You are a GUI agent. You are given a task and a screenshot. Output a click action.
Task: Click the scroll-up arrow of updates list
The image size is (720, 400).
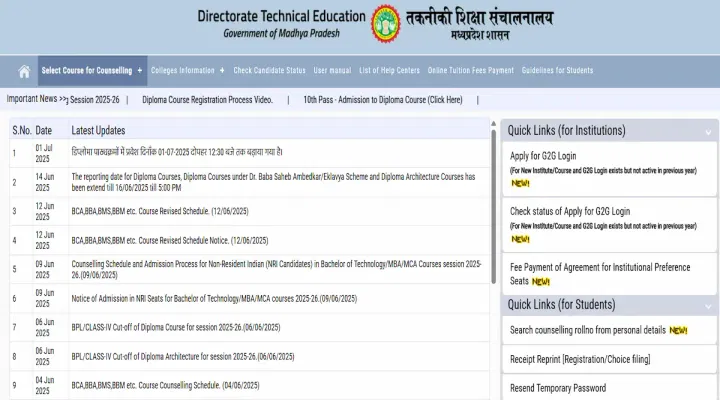click(494, 124)
